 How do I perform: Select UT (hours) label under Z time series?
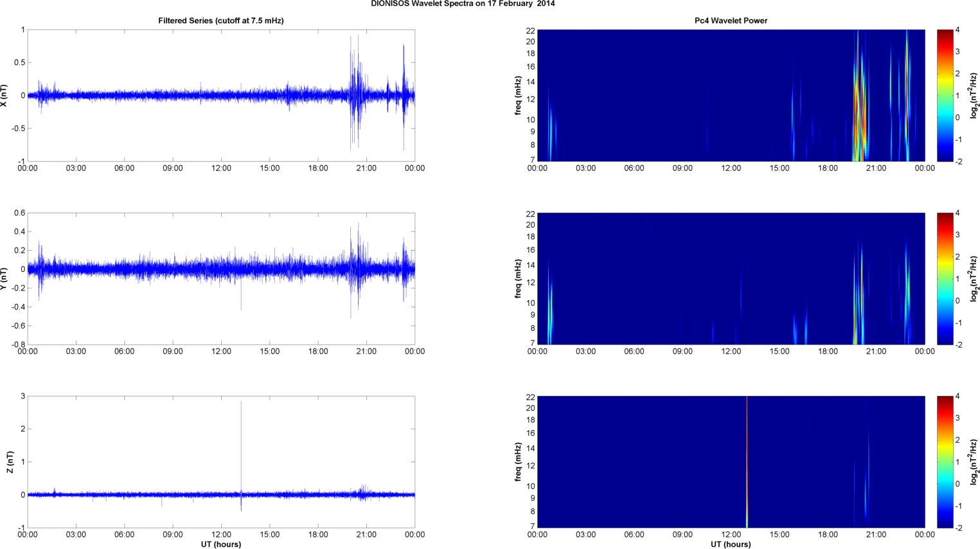point(221,544)
